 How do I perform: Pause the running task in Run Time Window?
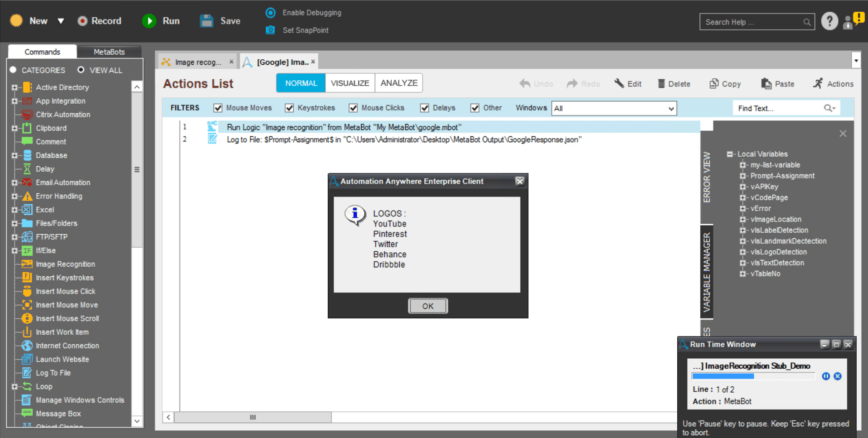click(x=826, y=376)
